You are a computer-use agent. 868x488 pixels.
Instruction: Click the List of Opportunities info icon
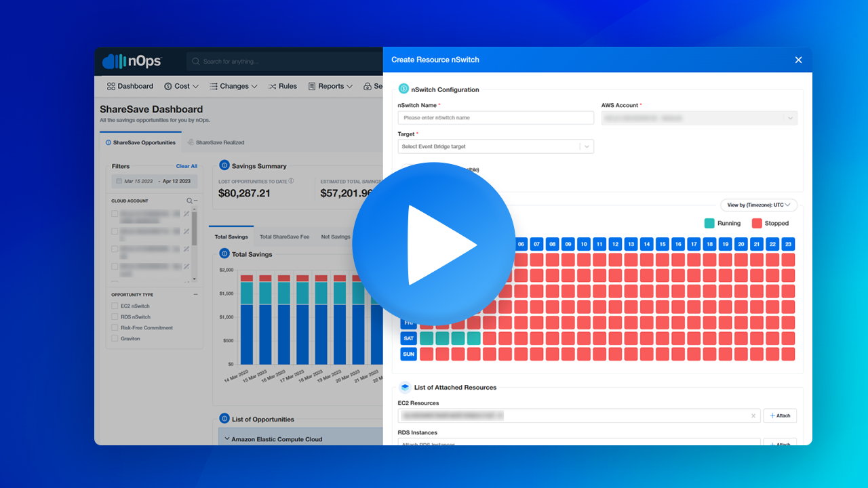point(224,419)
